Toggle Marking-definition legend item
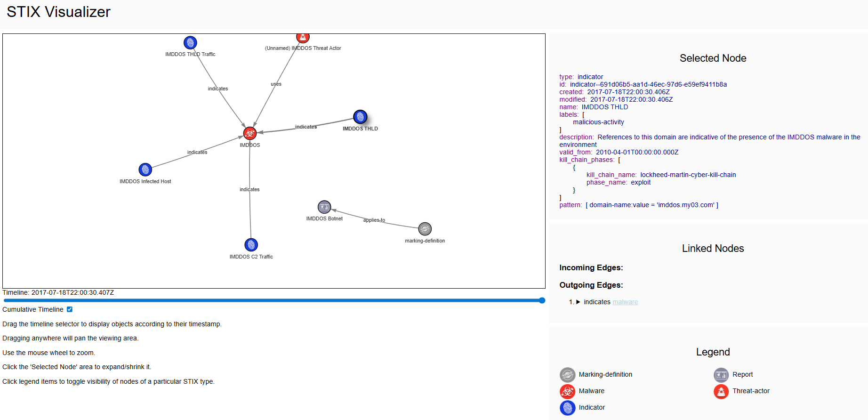This screenshot has width=868, height=420. [605, 374]
